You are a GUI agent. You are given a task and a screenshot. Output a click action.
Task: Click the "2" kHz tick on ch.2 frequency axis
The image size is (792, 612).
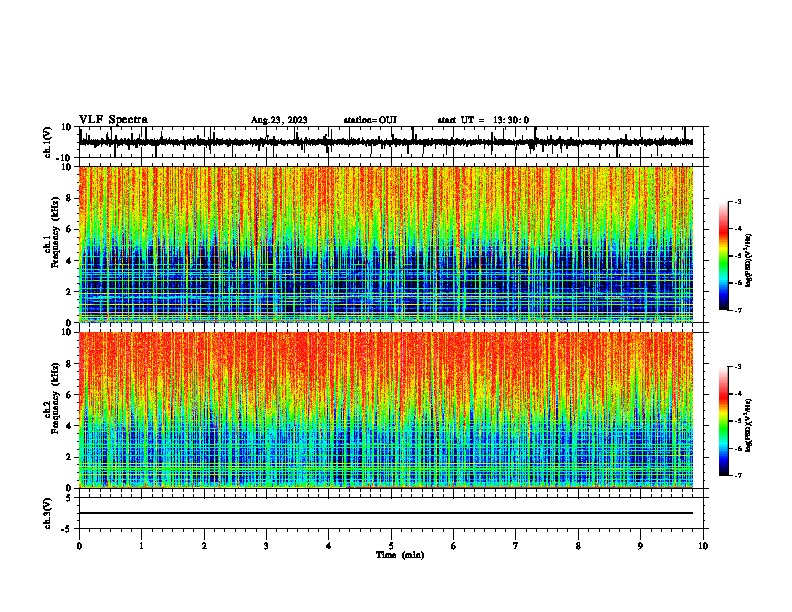coord(69,457)
